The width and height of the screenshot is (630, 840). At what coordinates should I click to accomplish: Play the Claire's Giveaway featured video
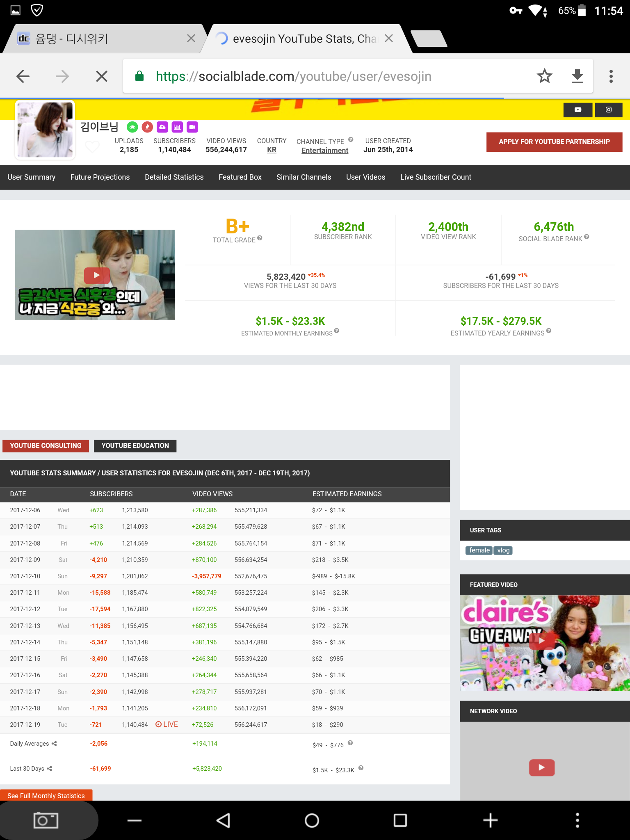pos(541,641)
